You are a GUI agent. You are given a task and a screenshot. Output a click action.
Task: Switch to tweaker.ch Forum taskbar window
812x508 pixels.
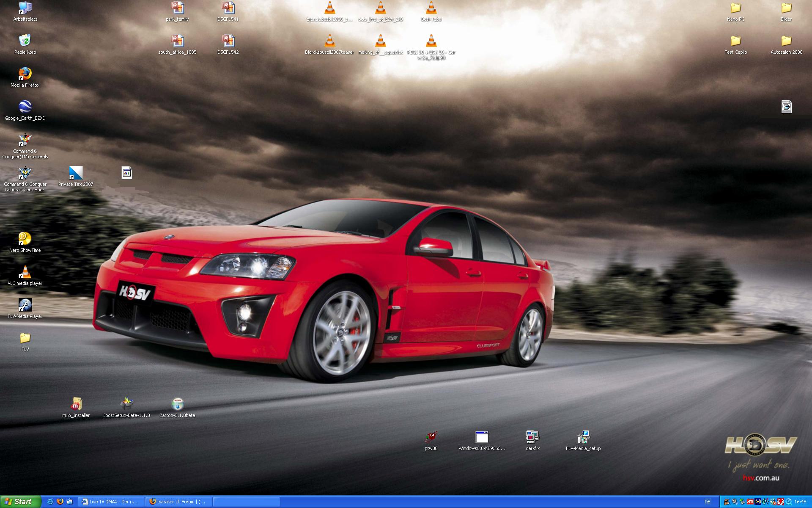[x=178, y=502]
